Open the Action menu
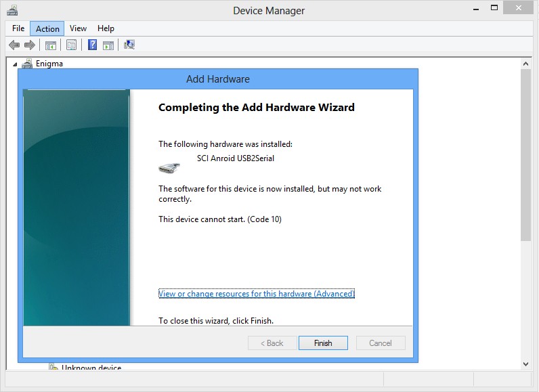 (47, 28)
